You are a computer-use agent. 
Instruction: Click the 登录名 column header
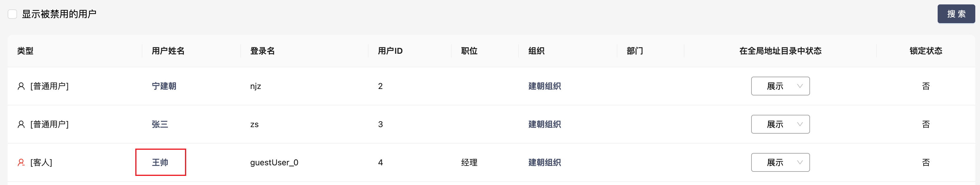click(x=262, y=51)
